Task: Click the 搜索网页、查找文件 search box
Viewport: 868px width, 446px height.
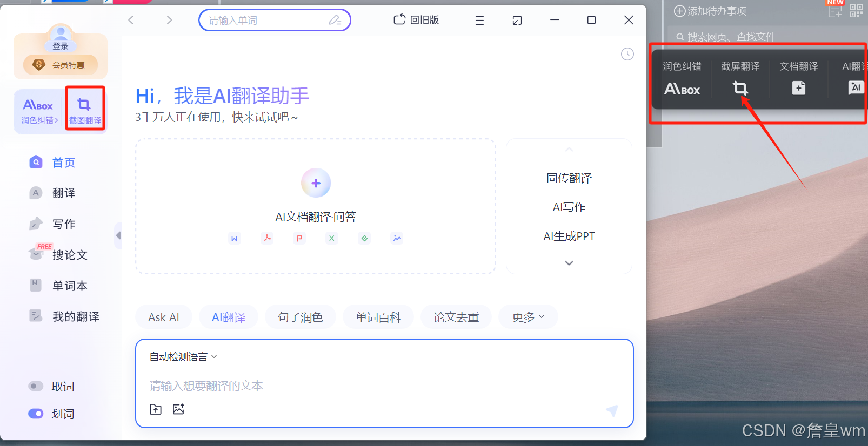Action: click(x=767, y=37)
